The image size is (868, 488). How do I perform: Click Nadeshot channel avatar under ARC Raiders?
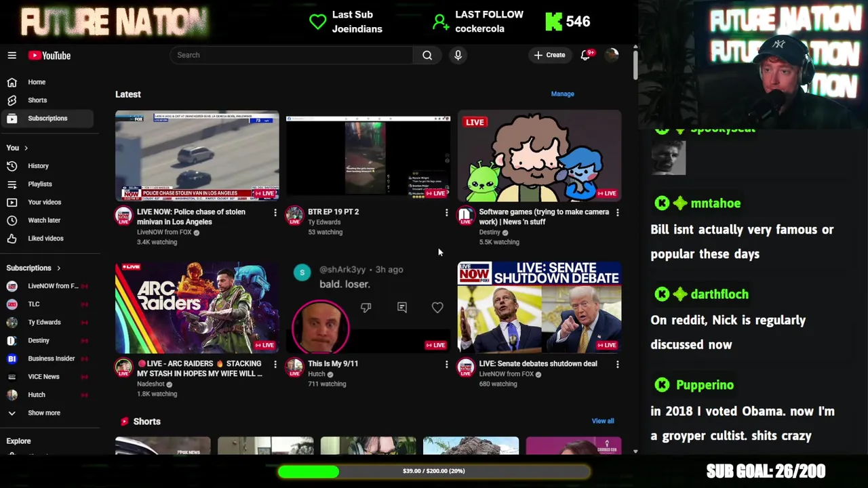pyautogui.click(x=123, y=368)
